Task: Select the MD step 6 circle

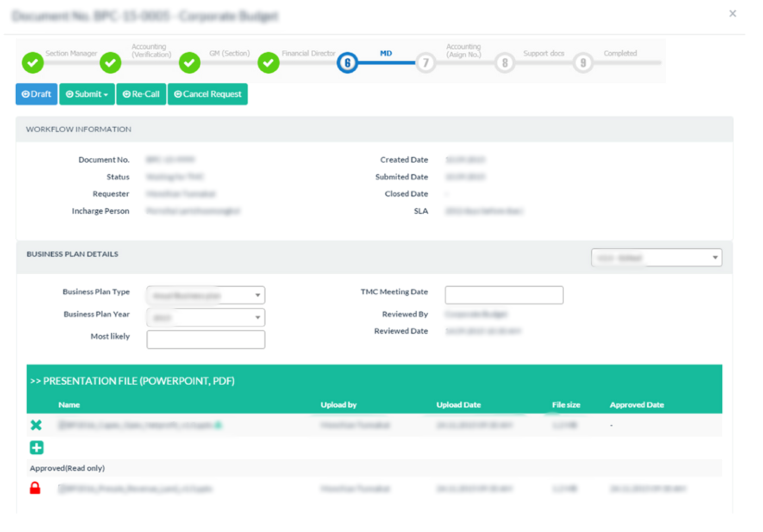Action: pos(347,62)
